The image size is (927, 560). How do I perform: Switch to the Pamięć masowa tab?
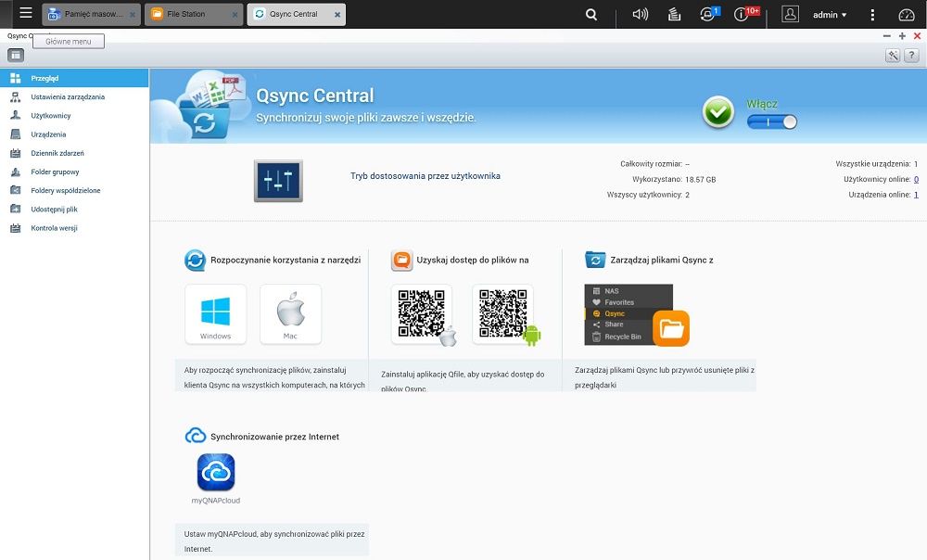[x=92, y=14]
